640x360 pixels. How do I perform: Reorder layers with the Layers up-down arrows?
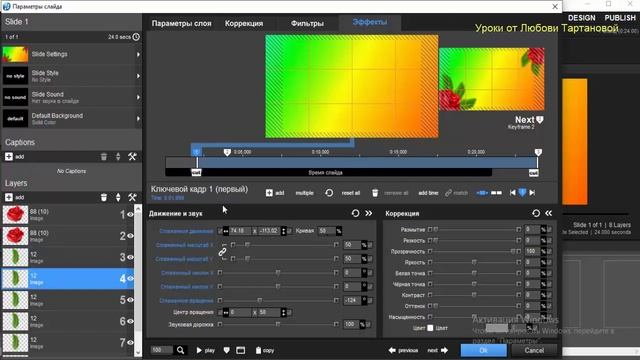coord(118,198)
